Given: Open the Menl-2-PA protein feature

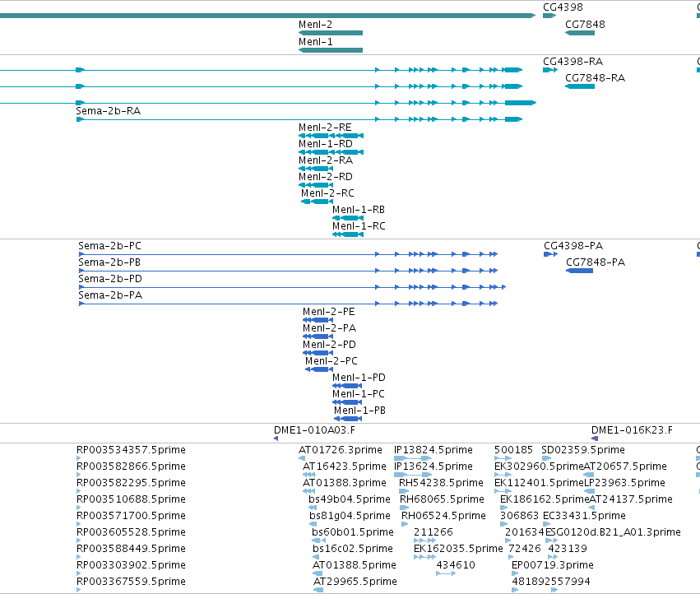Looking at the screenshot, I should pyautogui.click(x=318, y=336).
